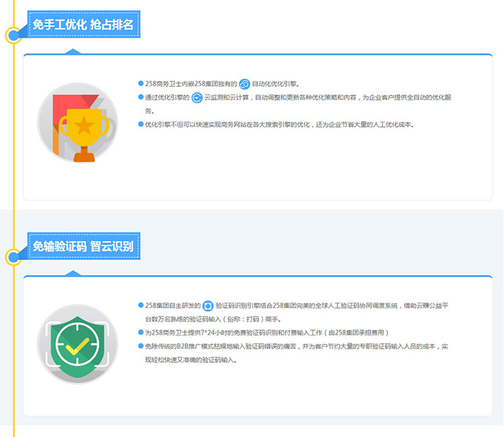The width and height of the screenshot is (504, 437).
Task: Click the blue pointer triangle above shield panel
Action: (x=74, y=273)
